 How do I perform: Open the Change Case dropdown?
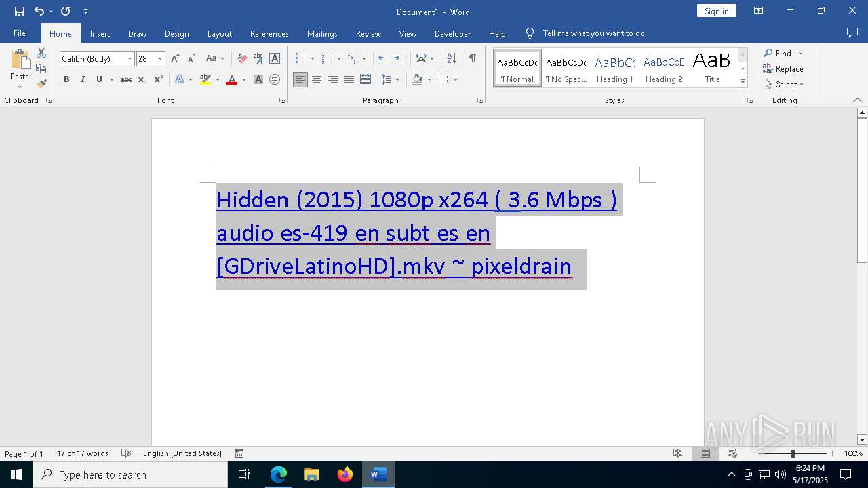click(215, 59)
